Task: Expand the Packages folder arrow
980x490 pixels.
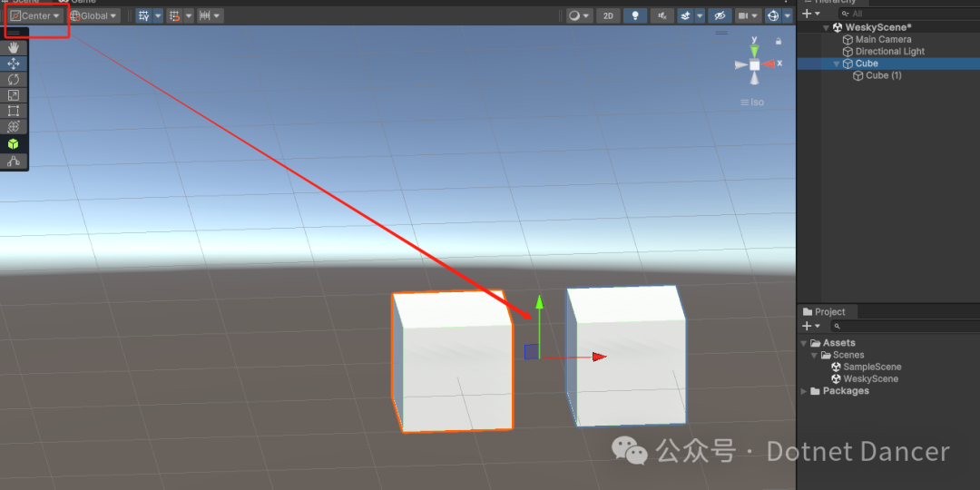Action: 804,391
